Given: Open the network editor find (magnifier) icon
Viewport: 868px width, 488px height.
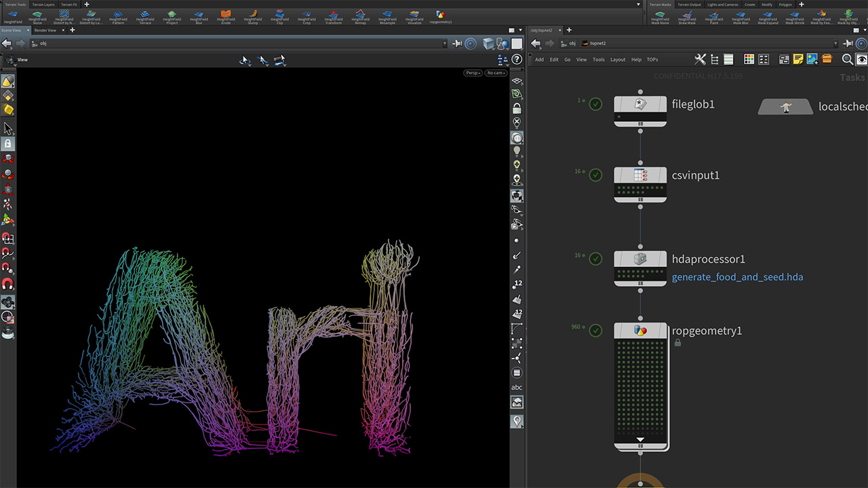Looking at the screenshot, I should pyautogui.click(x=847, y=60).
